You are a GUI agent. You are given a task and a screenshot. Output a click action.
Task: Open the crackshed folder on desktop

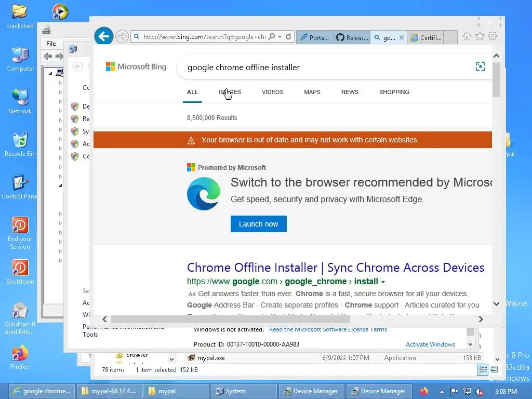click(20, 17)
